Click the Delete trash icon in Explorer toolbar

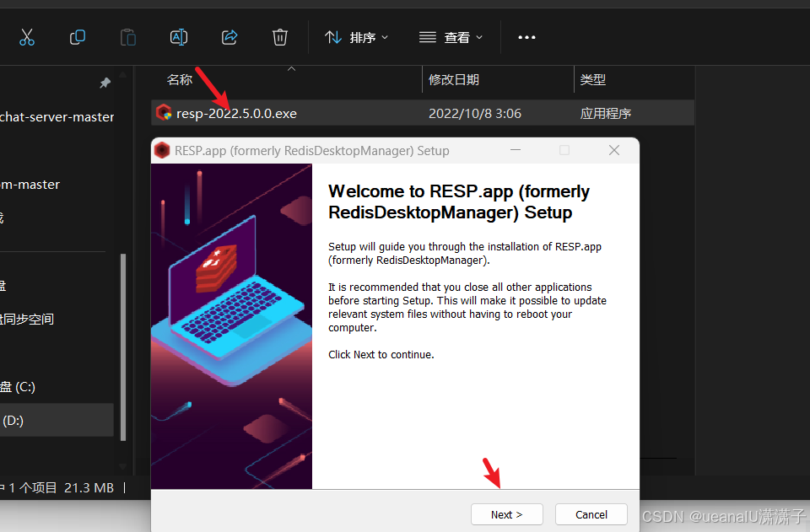click(x=280, y=37)
